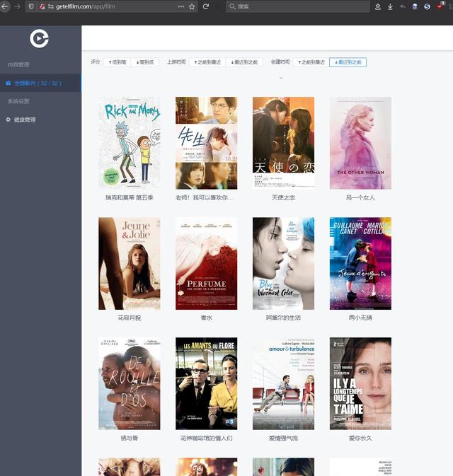Click the 系统设置 sidebar heading
453x476 pixels.
tap(18, 101)
